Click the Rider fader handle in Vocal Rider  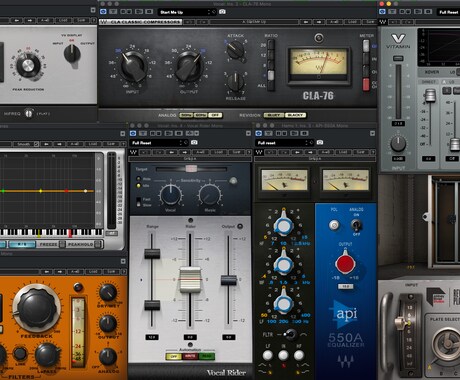[x=190, y=279]
